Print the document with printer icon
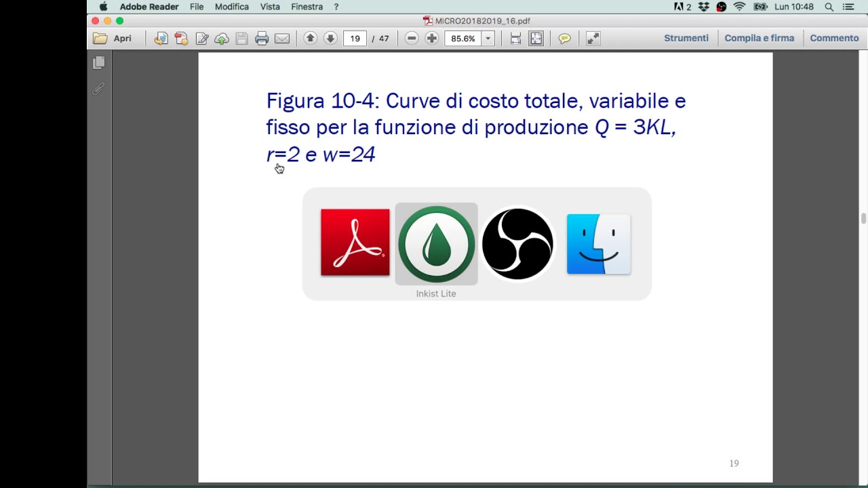The width and height of the screenshot is (868, 488). pyautogui.click(x=262, y=39)
